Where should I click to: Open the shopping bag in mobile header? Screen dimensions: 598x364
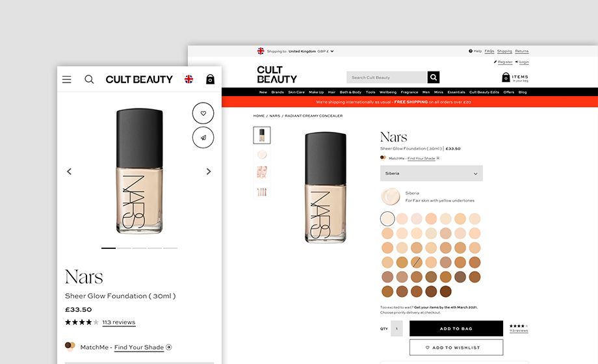[210, 79]
